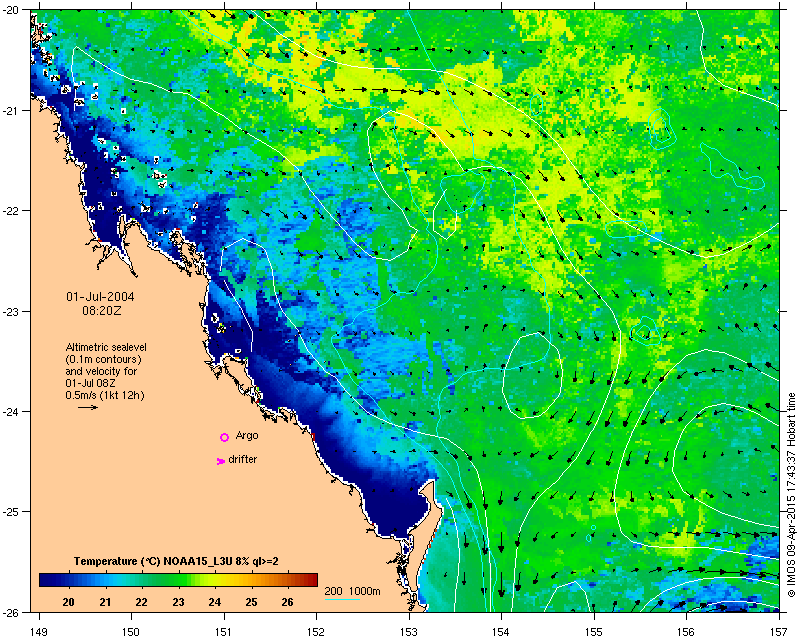The height and width of the screenshot is (640, 800).
Task: Click the latitude axis label '-26'
Action: (x=11, y=612)
